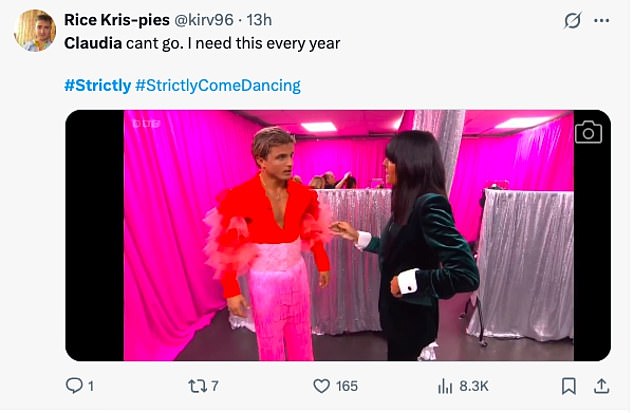The image size is (634, 413).
Task: Follow the #StrictlyComeDancing hashtag link
Action: pyautogui.click(x=217, y=85)
